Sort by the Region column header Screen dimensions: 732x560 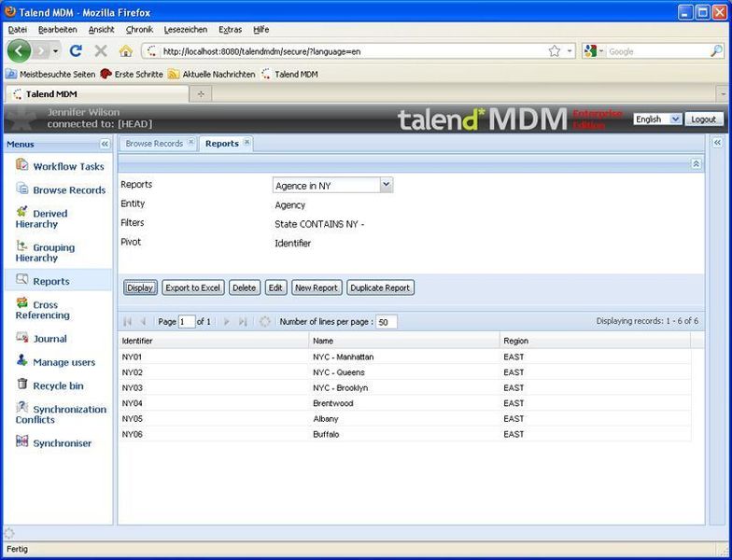pyautogui.click(x=596, y=341)
